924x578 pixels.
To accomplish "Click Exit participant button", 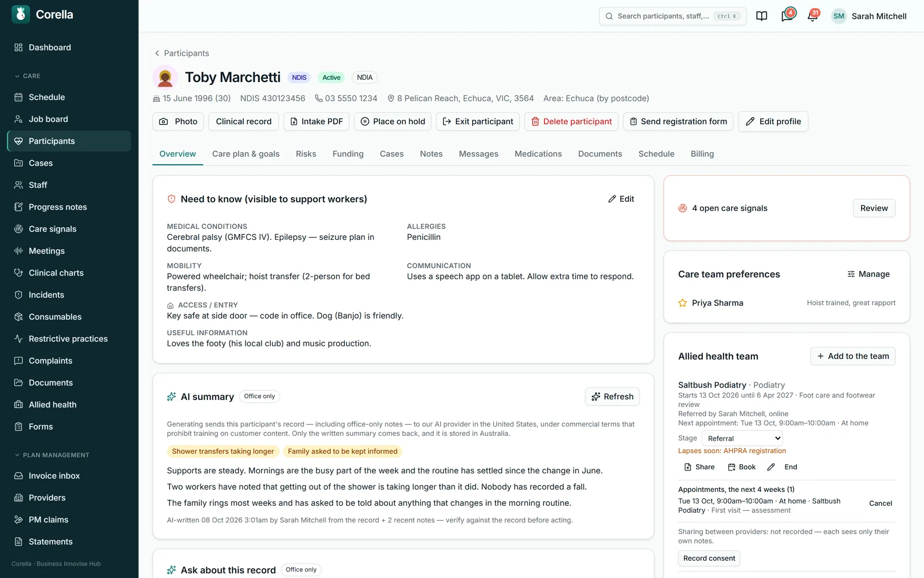I will pos(478,121).
